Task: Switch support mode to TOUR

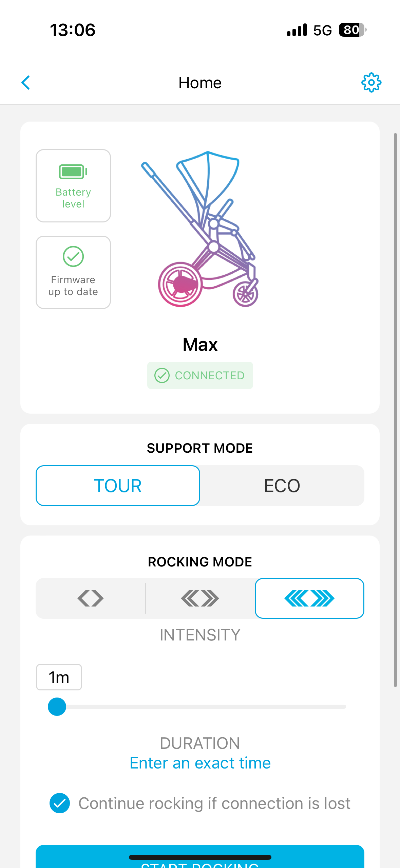Action: [118, 486]
